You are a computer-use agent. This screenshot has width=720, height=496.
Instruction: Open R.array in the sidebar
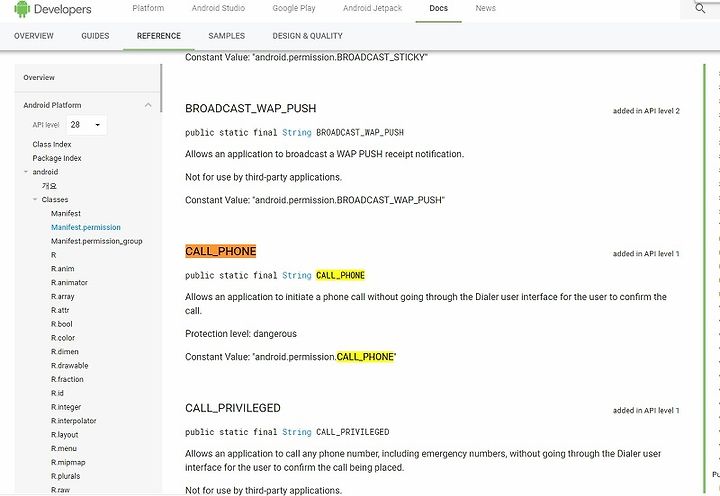coord(62,296)
